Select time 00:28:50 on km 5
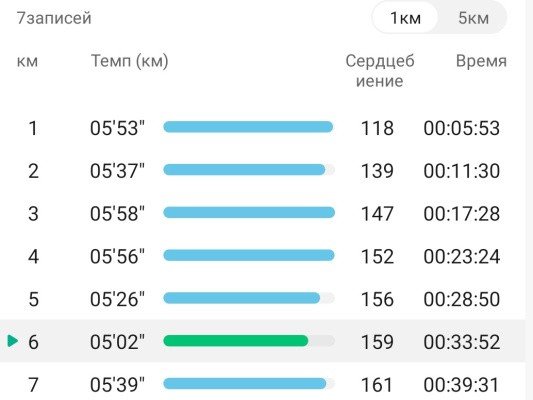This screenshot has width=533, height=400. pos(462,299)
